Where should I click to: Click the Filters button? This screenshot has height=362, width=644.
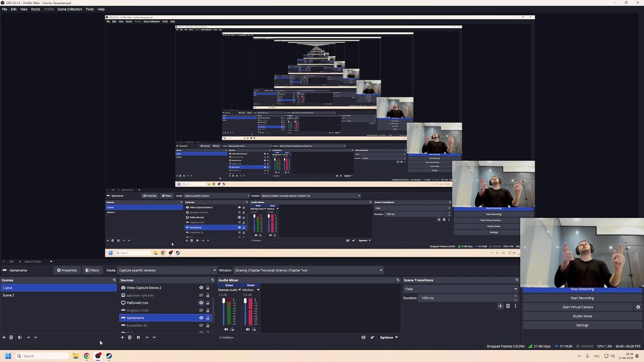pyautogui.click(x=92, y=270)
